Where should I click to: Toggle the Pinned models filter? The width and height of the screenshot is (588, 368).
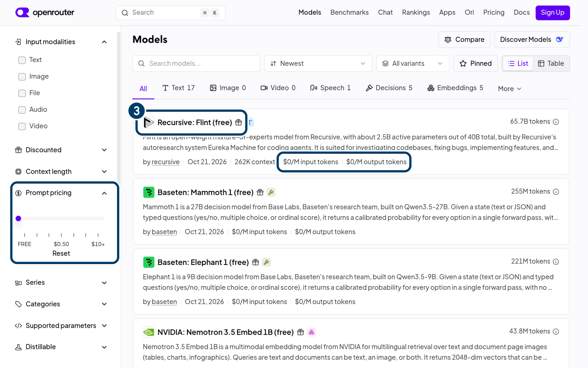475,64
